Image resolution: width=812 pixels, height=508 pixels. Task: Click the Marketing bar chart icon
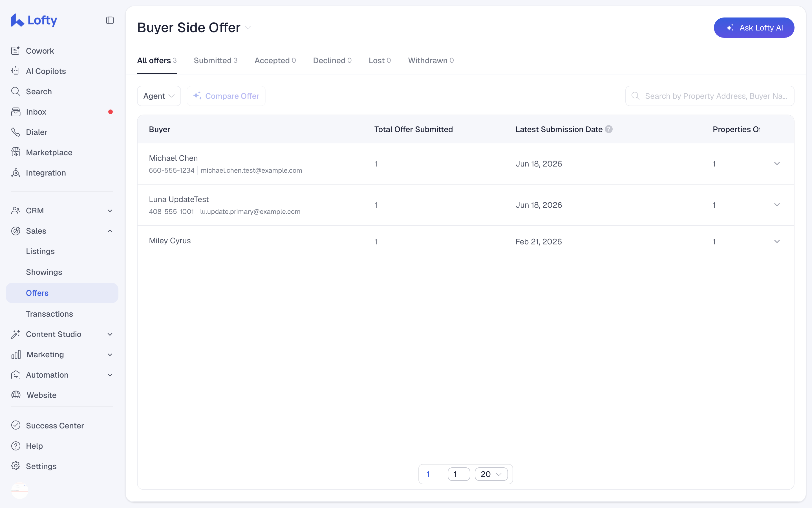16,354
